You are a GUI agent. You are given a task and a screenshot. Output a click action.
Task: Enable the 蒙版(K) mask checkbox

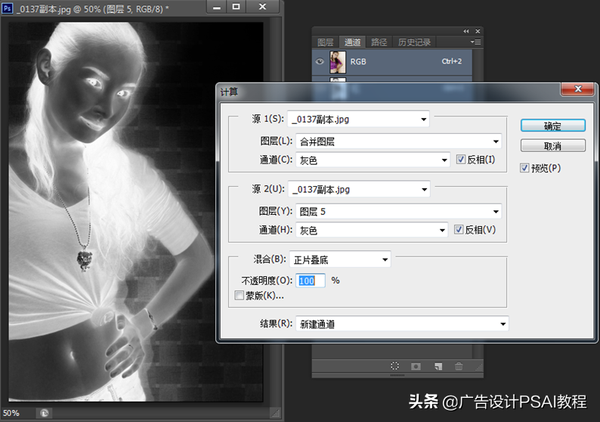(237, 295)
